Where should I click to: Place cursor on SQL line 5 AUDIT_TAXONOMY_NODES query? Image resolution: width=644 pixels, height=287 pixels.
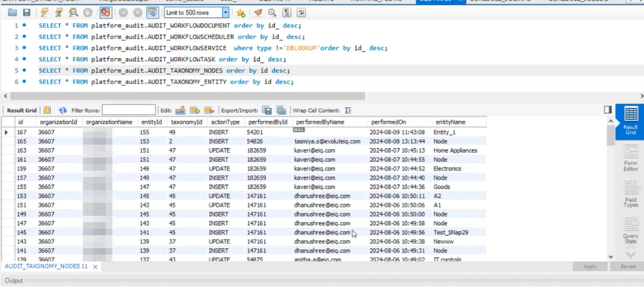(164, 70)
